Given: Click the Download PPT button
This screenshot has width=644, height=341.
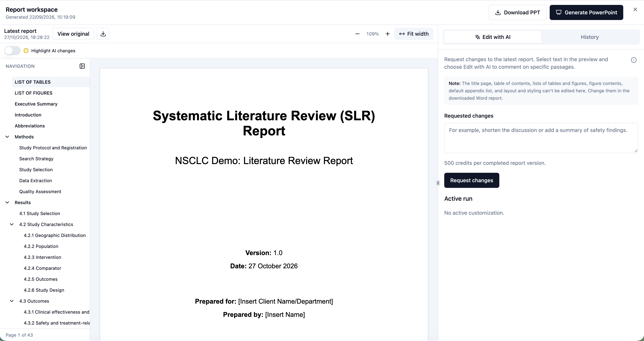Looking at the screenshot, I should pyautogui.click(x=517, y=12).
